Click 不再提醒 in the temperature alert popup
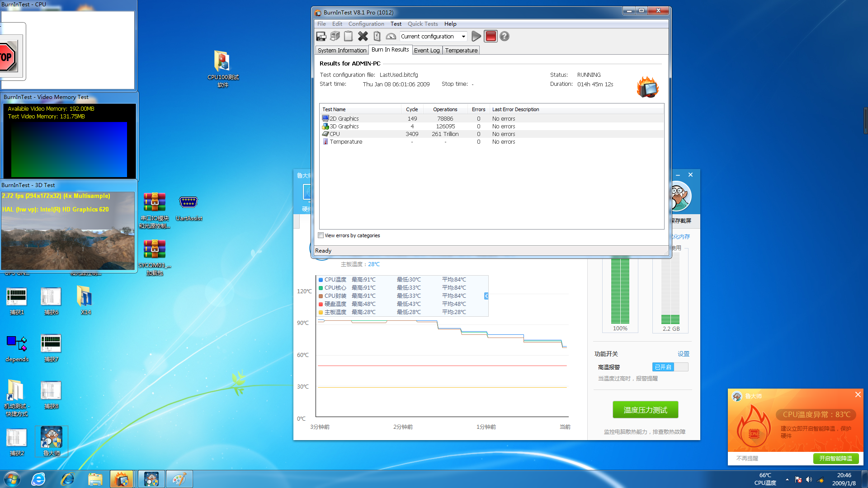The height and width of the screenshot is (488, 868). pos(747,458)
